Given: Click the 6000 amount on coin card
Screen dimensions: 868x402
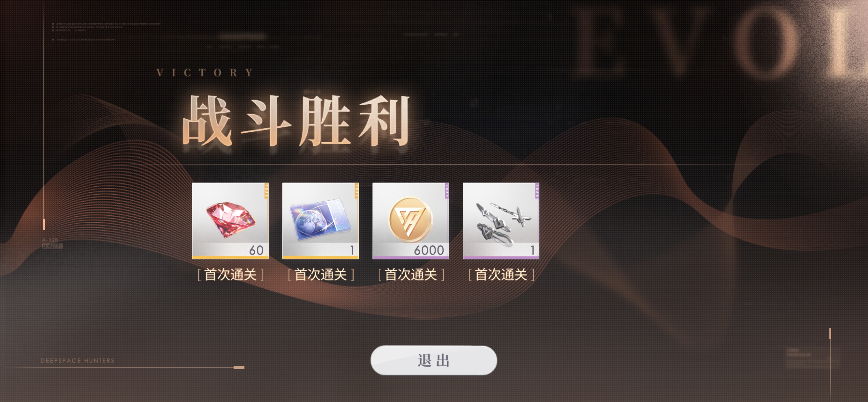Looking at the screenshot, I should 429,250.
